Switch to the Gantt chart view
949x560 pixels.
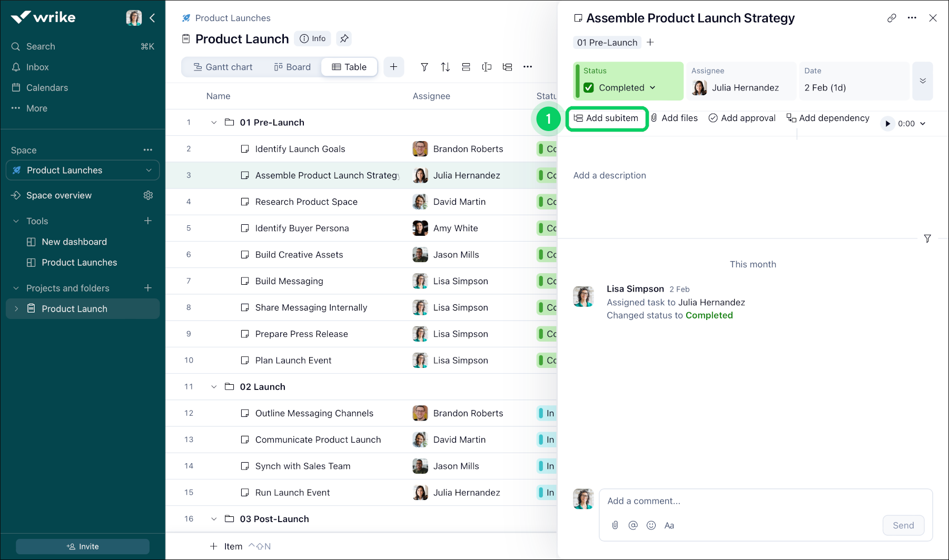(x=223, y=67)
